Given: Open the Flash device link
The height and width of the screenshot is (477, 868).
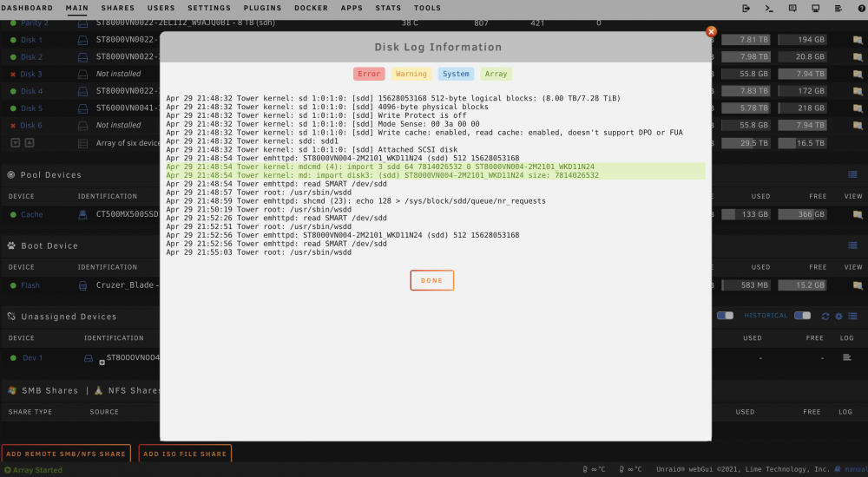Looking at the screenshot, I should coord(30,285).
